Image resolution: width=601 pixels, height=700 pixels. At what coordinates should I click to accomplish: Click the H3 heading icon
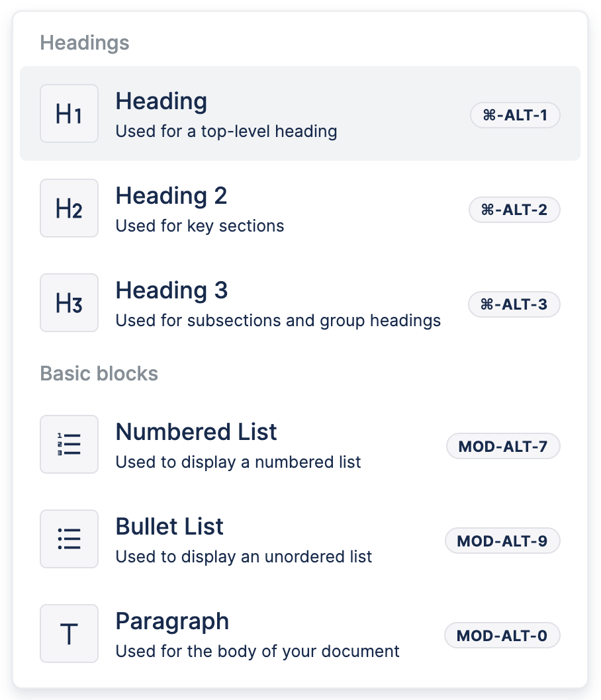click(69, 303)
